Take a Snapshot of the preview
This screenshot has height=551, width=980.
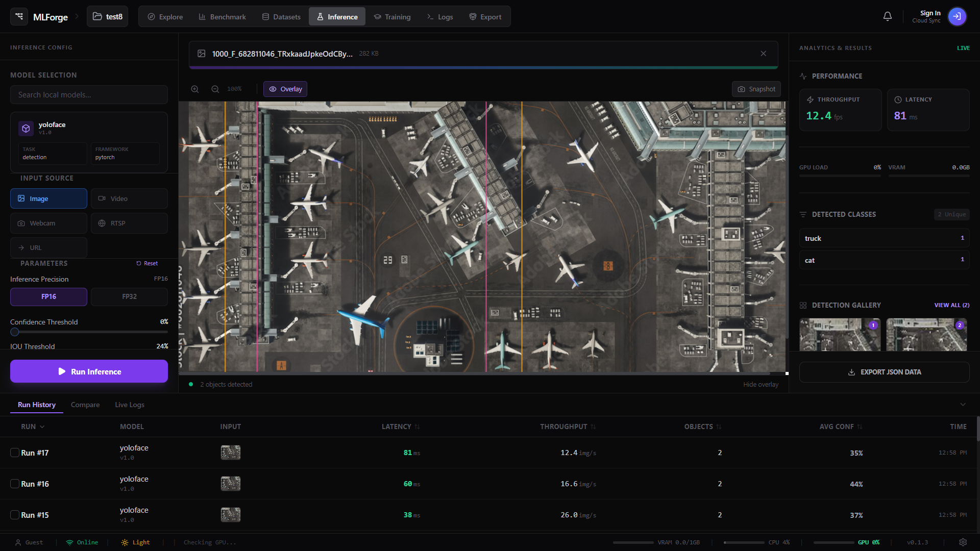click(756, 89)
